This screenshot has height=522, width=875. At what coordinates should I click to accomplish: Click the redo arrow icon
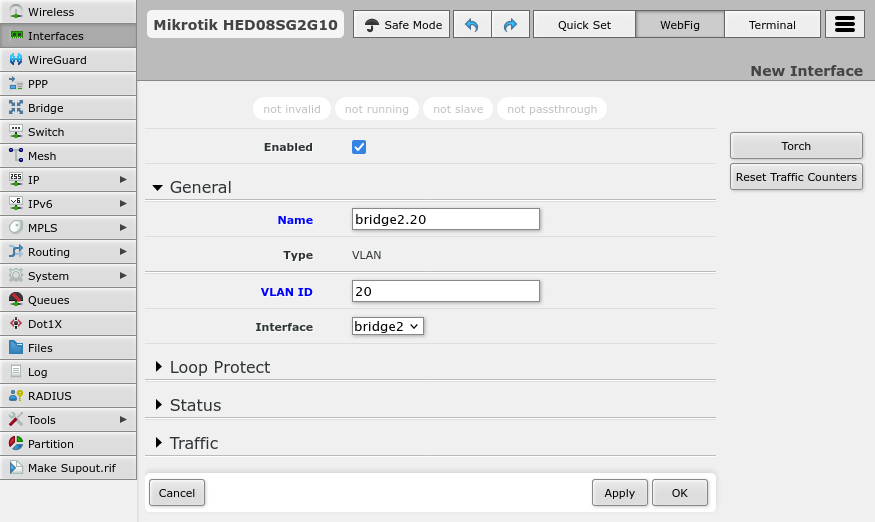click(510, 25)
